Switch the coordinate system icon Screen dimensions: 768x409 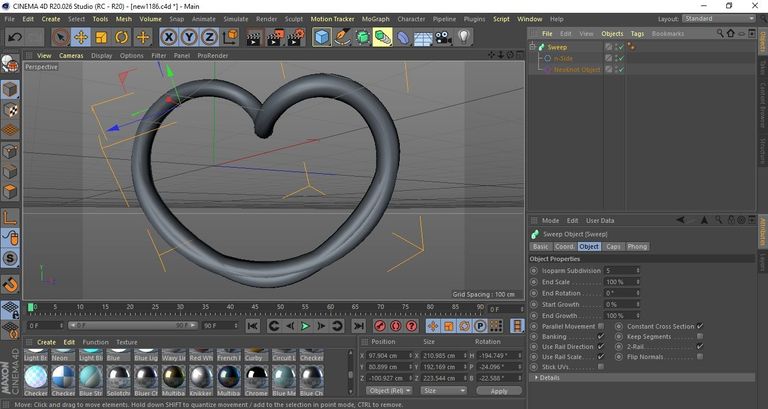pyautogui.click(x=230, y=37)
